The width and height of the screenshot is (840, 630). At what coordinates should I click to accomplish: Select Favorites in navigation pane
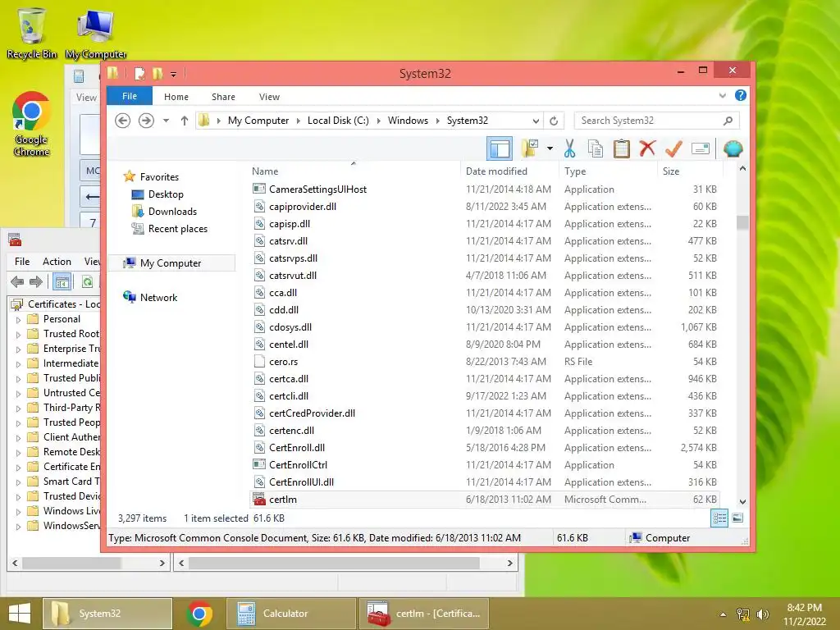coord(160,177)
